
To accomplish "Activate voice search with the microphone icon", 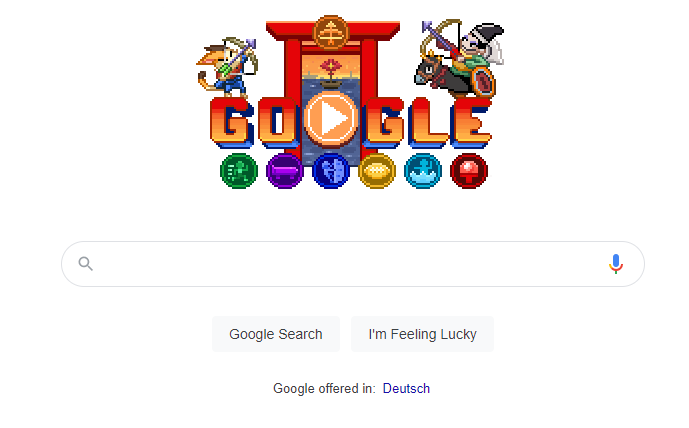I will point(616,264).
